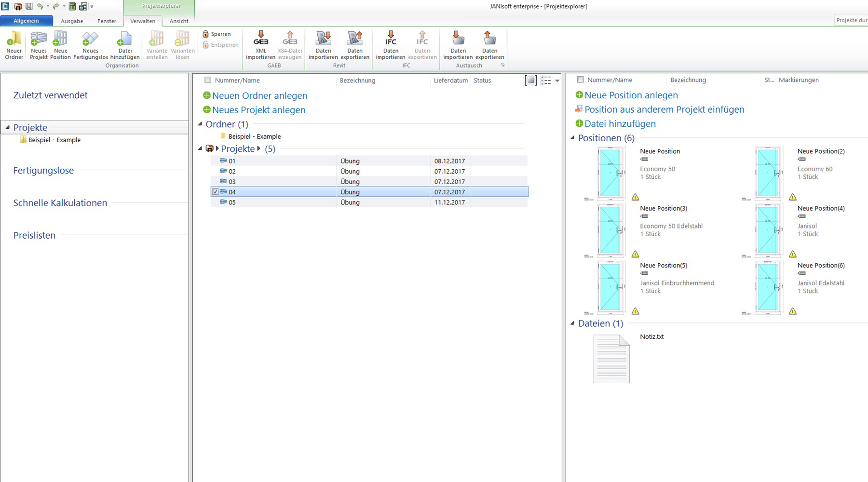The height and width of the screenshot is (482, 868).
Task: Click GAEB XML importieren icon
Action: [x=261, y=39]
